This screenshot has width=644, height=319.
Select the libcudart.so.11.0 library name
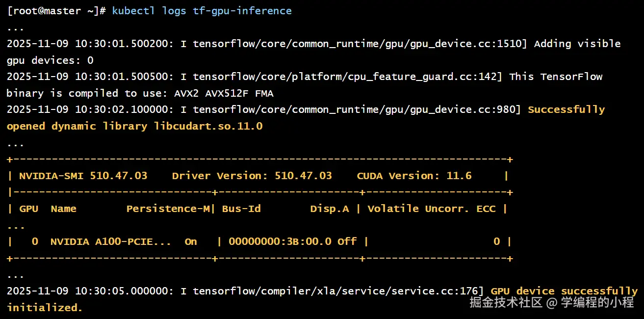pyautogui.click(x=208, y=126)
